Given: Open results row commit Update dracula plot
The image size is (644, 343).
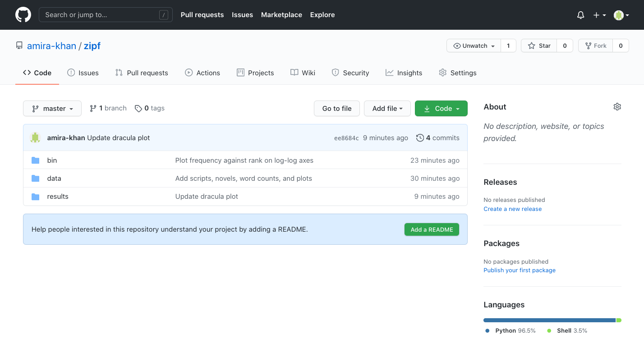Looking at the screenshot, I should pyautogui.click(x=207, y=197).
